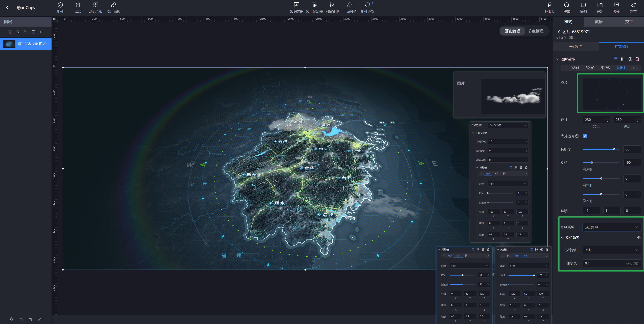This screenshot has width=644, height=324.
Task: Switch to 节点管理 mode
Action: click(x=536, y=31)
